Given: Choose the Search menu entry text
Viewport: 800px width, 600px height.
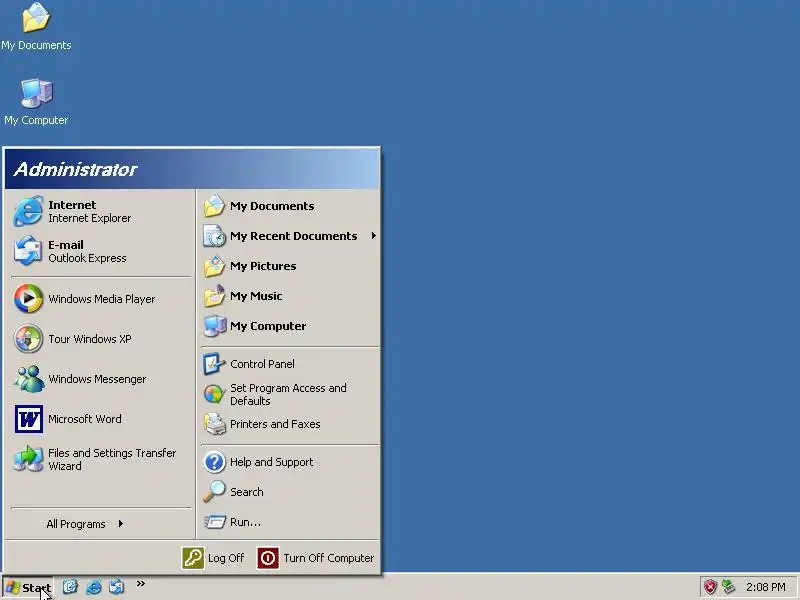Looking at the screenshot, I should (246, 492).
